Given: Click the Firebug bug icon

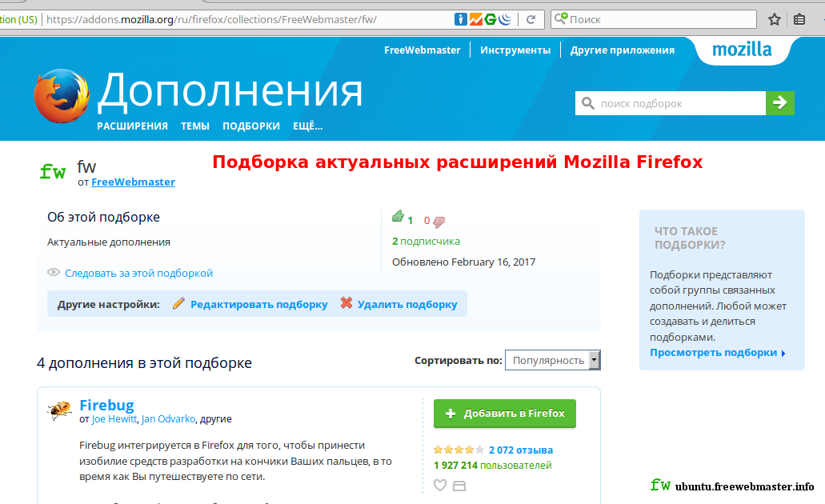Looking at the screenshot, I should click(x=59, y=410).
